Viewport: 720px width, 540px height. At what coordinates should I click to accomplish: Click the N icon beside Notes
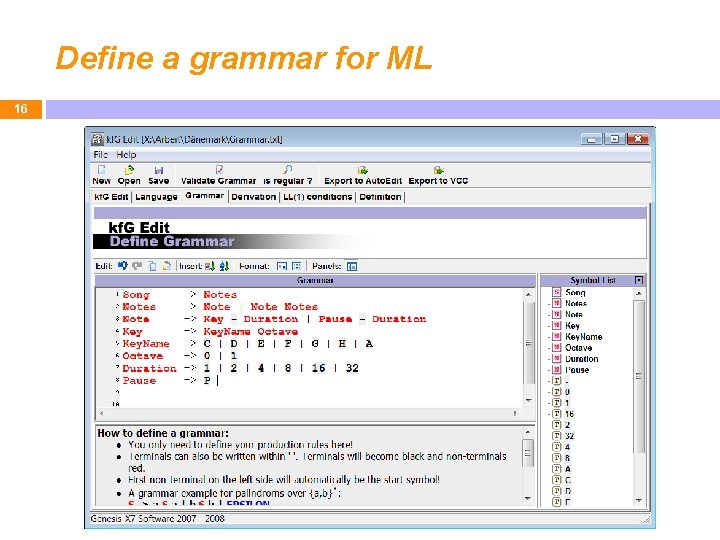click(x=557, y=303)
